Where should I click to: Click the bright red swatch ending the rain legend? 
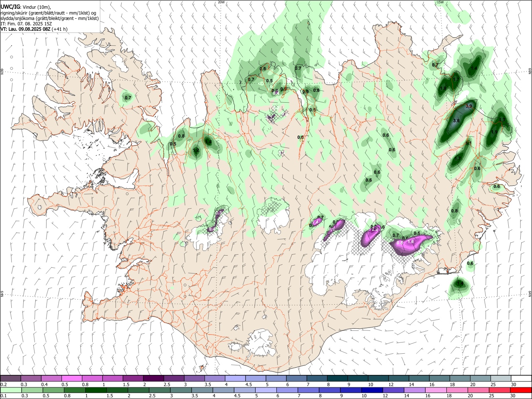click(521, 390)
